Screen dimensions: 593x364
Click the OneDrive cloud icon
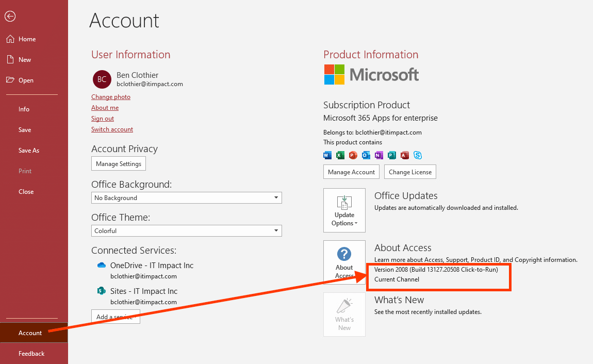click(x=102, y=266)
